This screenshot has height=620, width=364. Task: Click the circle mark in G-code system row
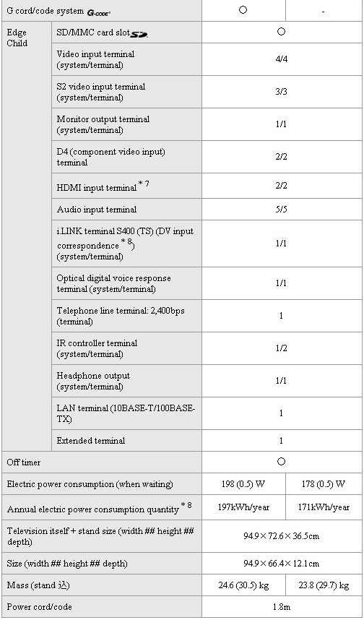pos(243,10)
